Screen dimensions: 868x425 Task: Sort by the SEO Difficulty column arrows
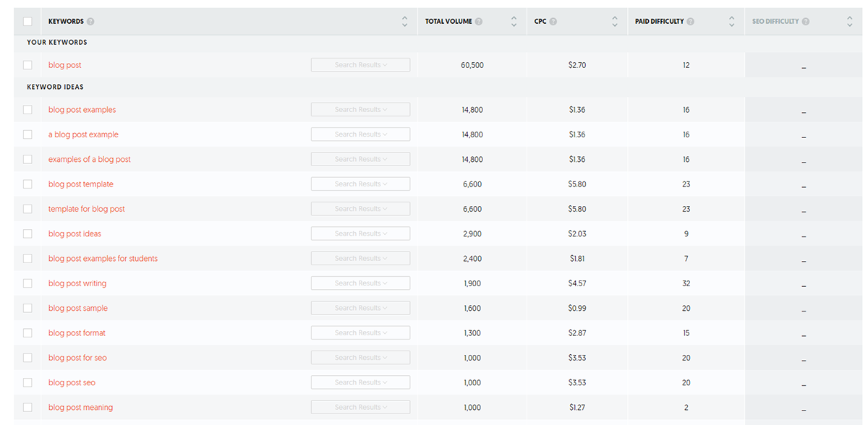click(x=849, y=22)
